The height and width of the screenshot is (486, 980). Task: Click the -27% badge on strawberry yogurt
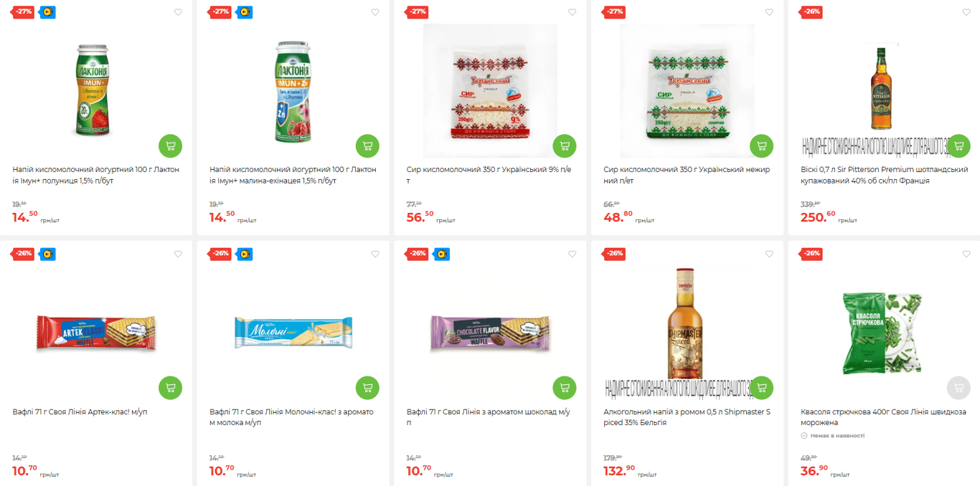(x=24, y=12)
